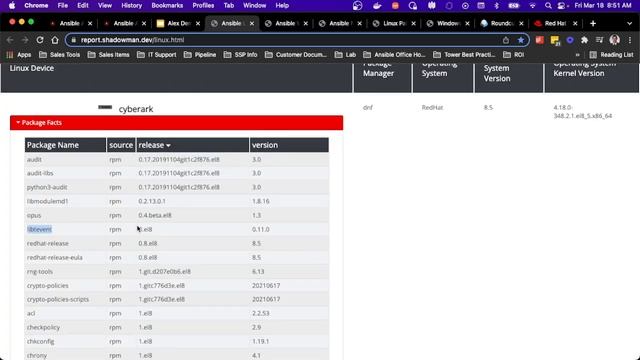Open the Ansible Office Ho... bookmark folder
640x360 pixels.
click(x=394, y=55)
